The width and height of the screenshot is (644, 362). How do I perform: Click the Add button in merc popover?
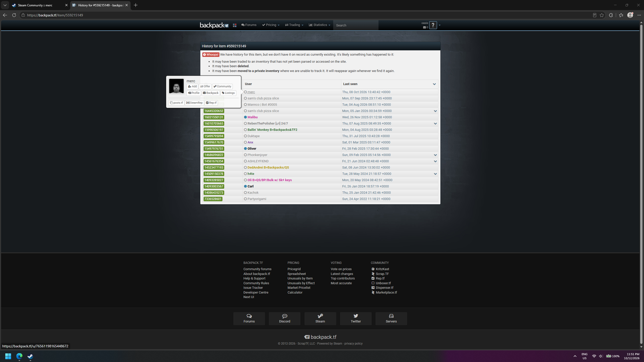[193, 86]
